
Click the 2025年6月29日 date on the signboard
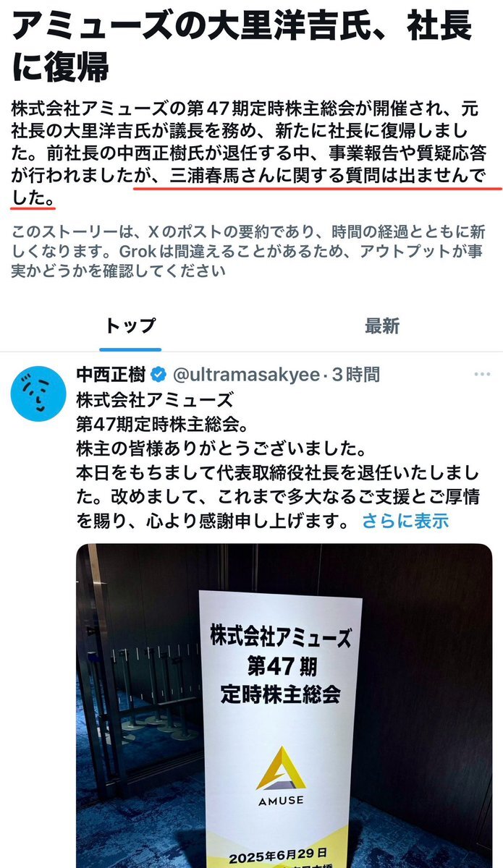pyautogui.click(x=280, y=854)
